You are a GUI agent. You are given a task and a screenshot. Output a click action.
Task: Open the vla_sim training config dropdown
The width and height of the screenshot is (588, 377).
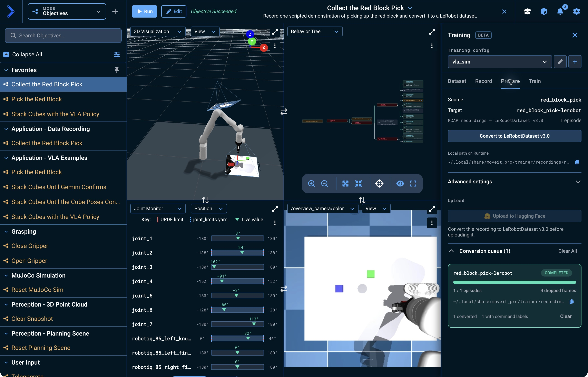pos(500,62)
